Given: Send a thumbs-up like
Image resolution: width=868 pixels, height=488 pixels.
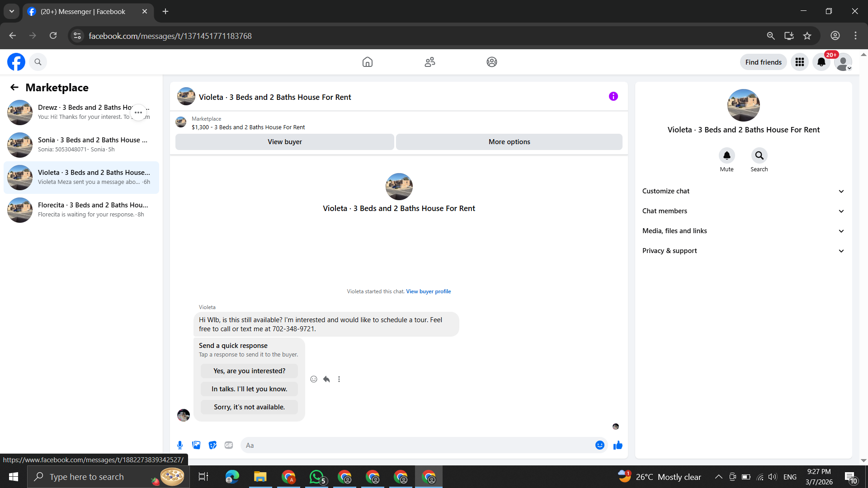Looking at the screenshot, I should click(x=618, y=445).
